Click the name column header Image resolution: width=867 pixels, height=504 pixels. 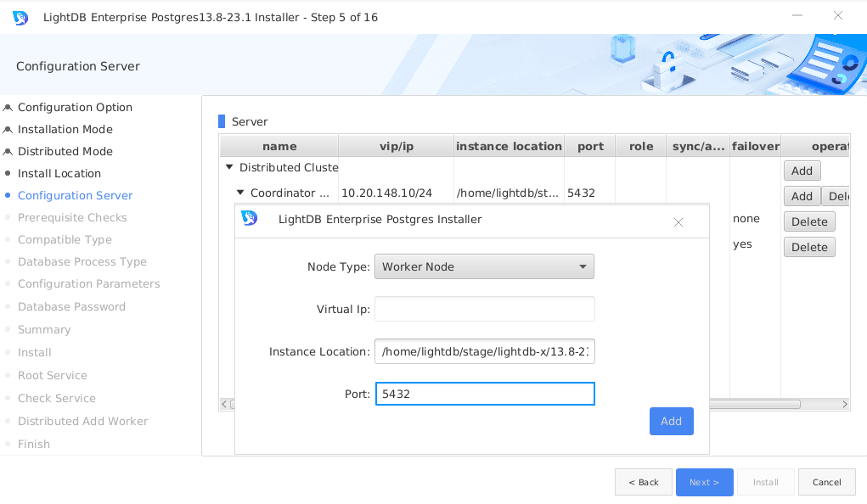(x=279, y=146)
